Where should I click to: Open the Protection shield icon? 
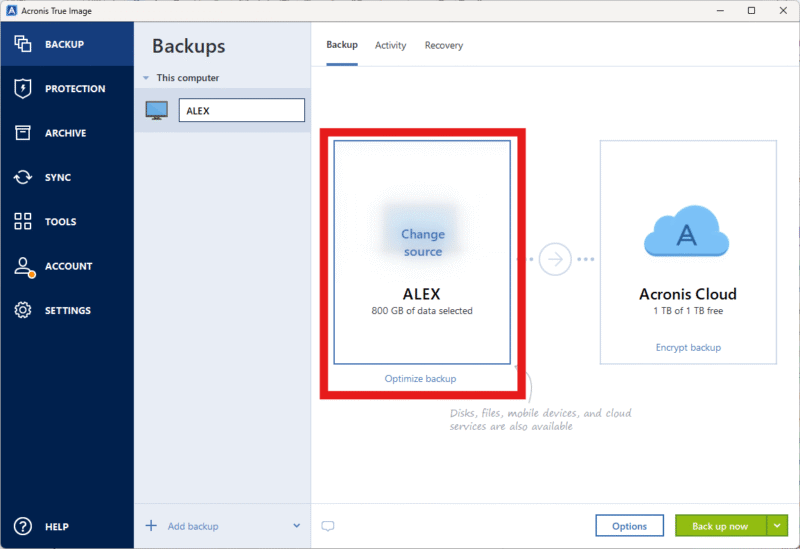point(22,88)
